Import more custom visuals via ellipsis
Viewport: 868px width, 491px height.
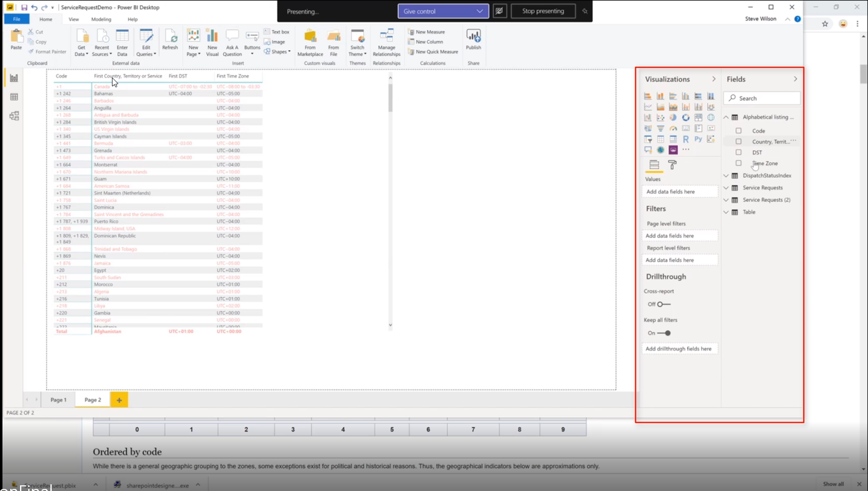click(686, 149)
